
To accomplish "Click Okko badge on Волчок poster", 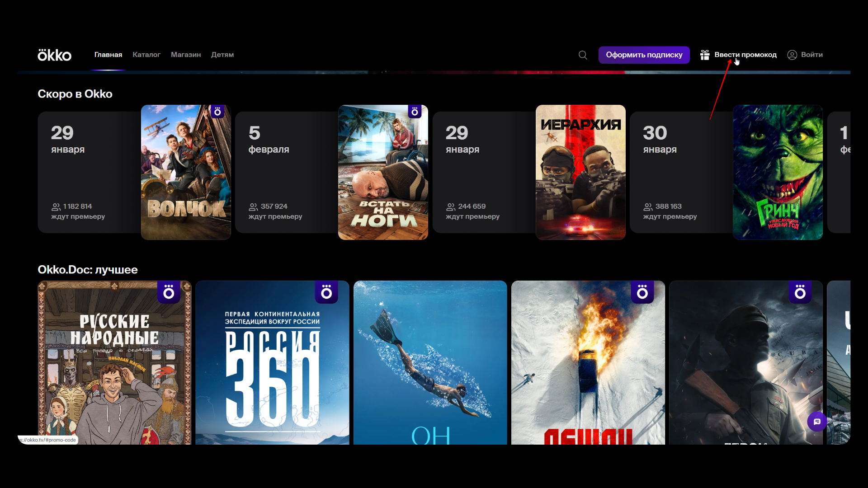I will click(x=217, y=112).
